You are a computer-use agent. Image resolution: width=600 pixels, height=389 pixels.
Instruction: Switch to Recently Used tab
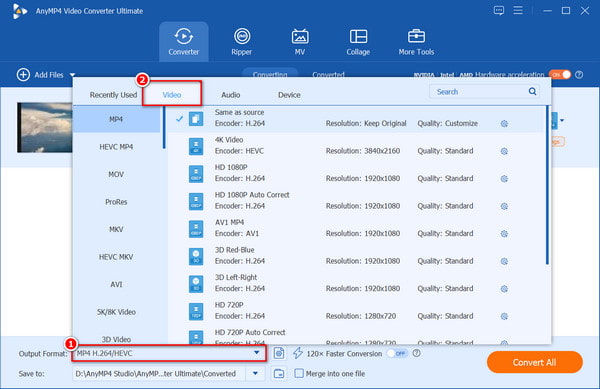coord(113,95)
